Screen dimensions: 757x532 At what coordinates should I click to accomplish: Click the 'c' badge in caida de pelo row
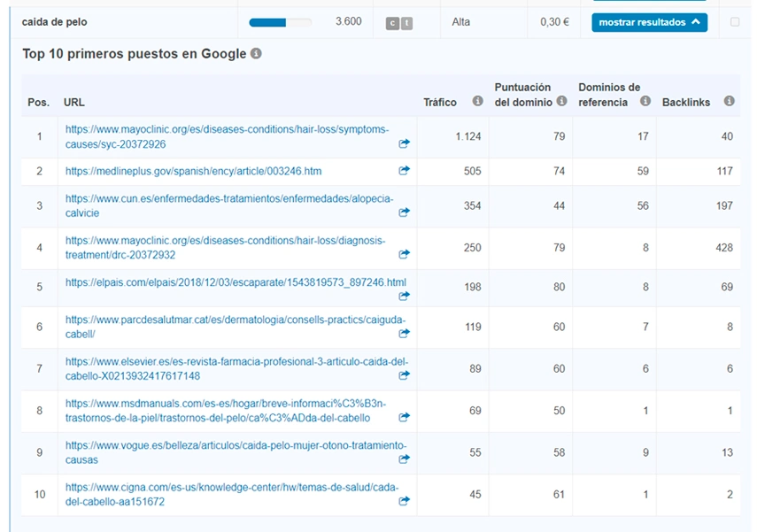pyautogui.click(x=392, y=23)
